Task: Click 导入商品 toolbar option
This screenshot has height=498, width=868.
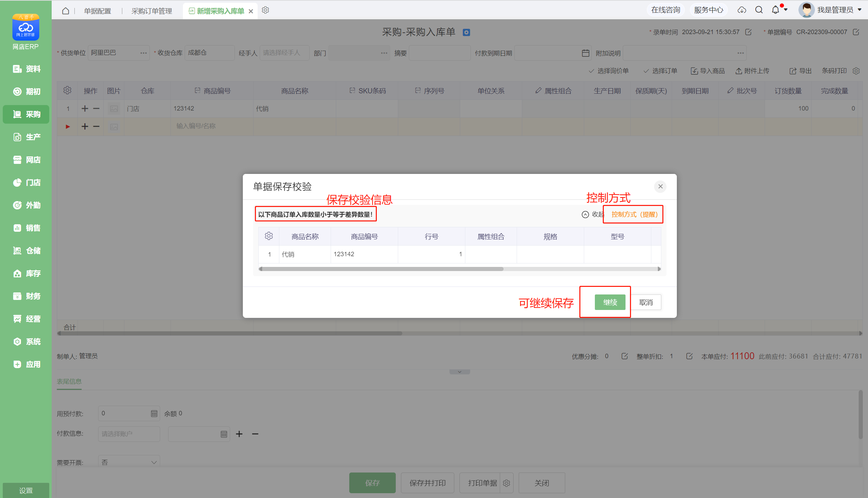Action: pos(708,71)
